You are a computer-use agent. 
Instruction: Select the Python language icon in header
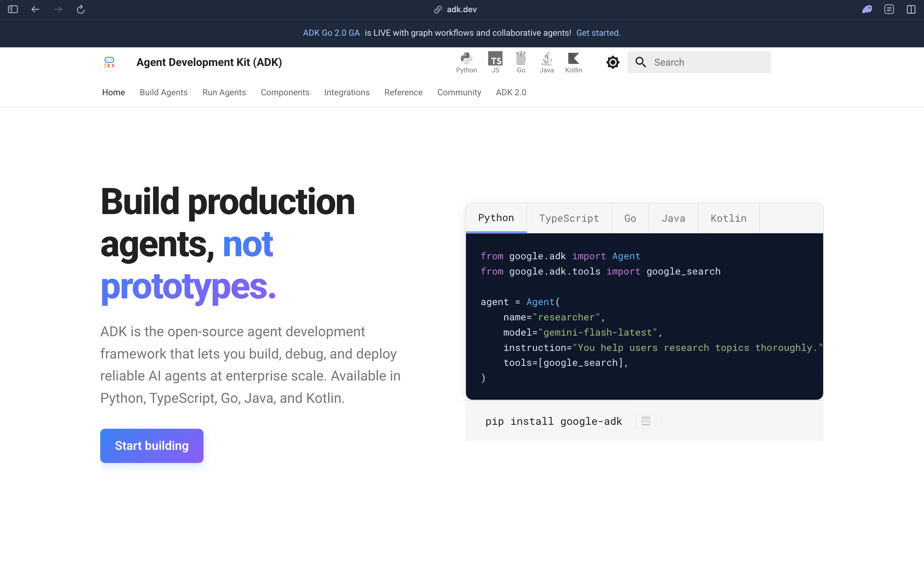(x=466, y=62)
